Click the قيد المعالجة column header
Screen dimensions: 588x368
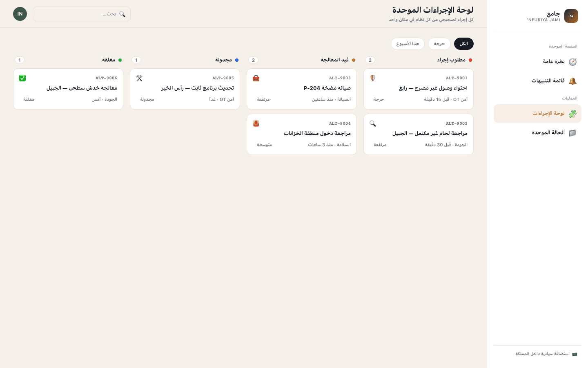[x=335, y=60]
